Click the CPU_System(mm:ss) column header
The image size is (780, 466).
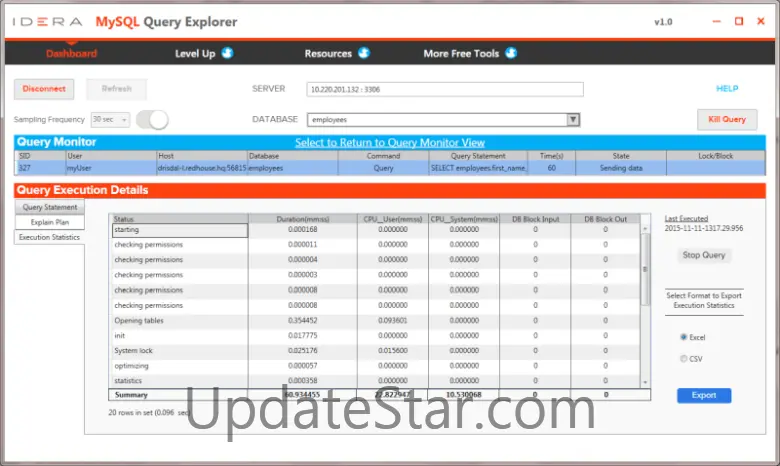(464, 219)
